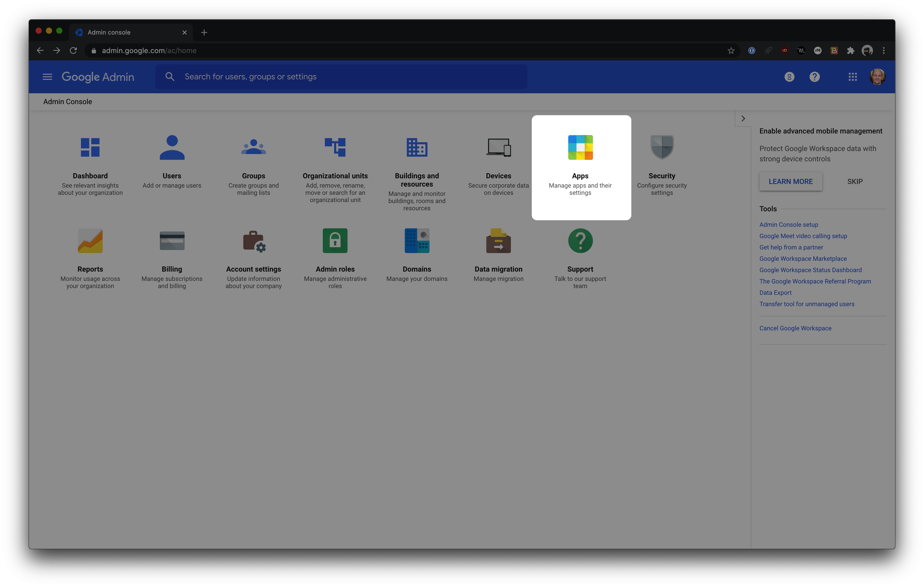The width and height of the screenshot is (924, 587).
Task: Open the Users tile icon
Action: pos(172,147)
